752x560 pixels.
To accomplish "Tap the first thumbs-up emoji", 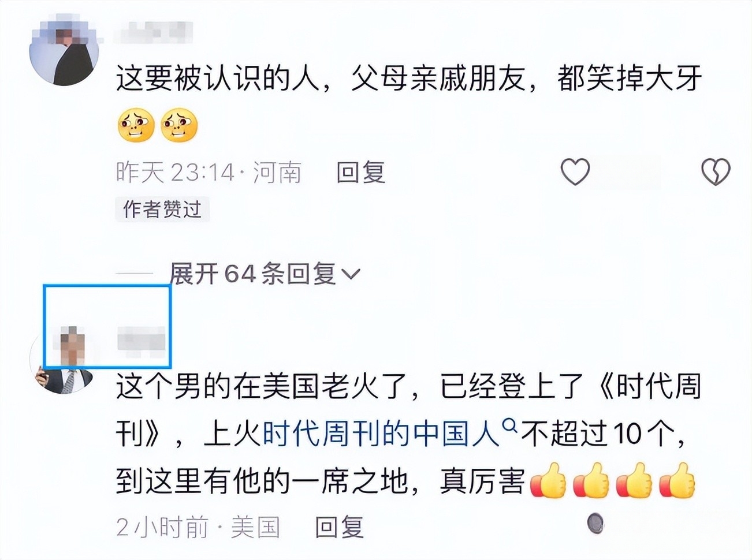I will coord(548,480).
